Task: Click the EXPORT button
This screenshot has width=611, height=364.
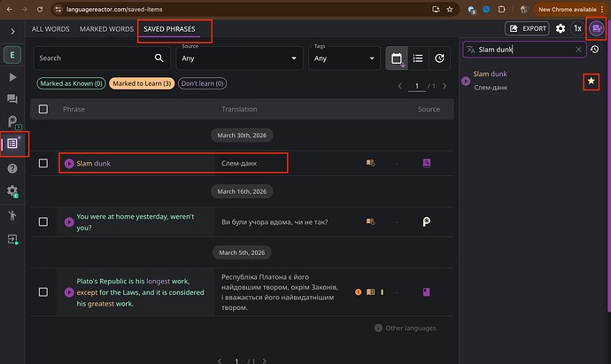Action: pos(526,28)
